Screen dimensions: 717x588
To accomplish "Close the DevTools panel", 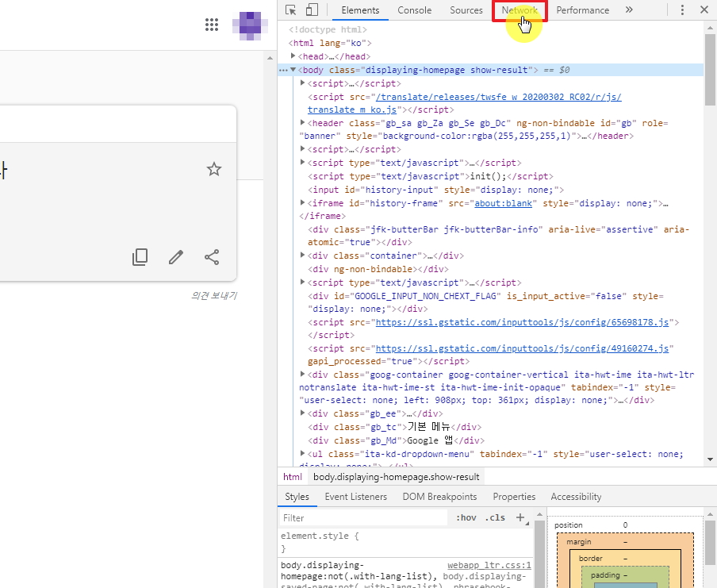I will click(704, 10).
